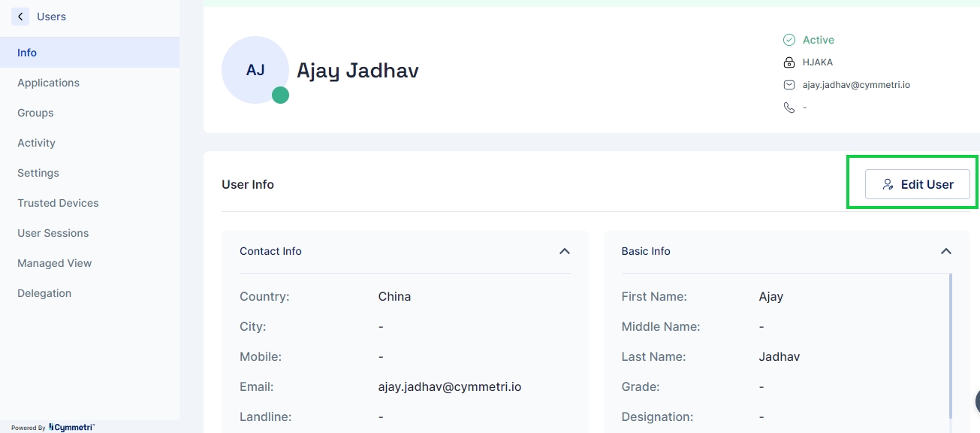Click the Basic Info panel scrollbar
Image resolution: width=980 pixels, height=433 pixels.
pyautogui.click(x=951, y=346)
